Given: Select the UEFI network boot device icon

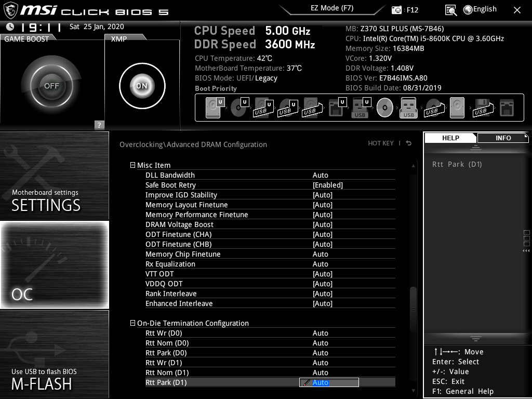Looking at the screenshot, I should 338,108.
